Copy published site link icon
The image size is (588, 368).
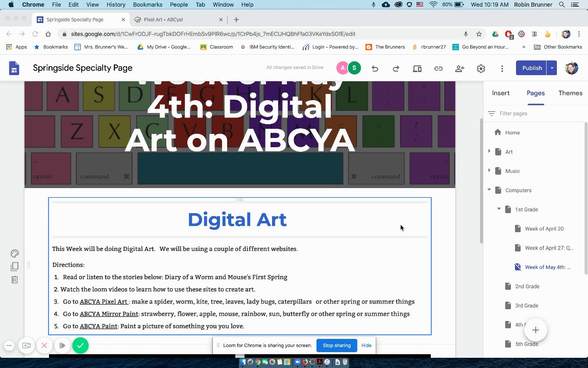point(438,68)
